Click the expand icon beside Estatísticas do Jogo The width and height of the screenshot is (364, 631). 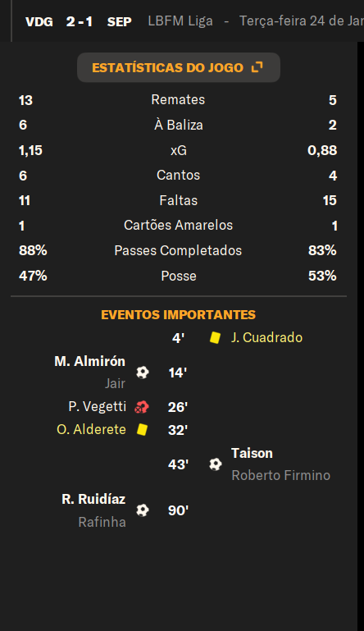[257, 67]
